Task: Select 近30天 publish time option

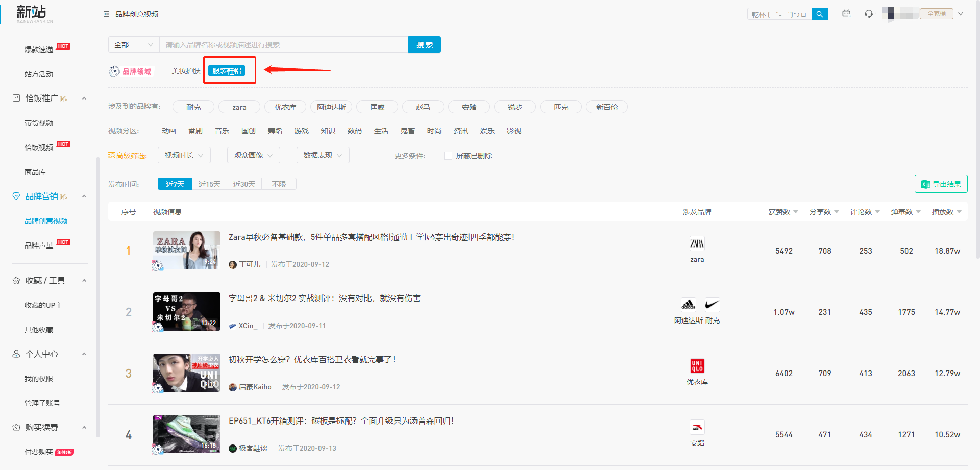Action: pos(244,184)
